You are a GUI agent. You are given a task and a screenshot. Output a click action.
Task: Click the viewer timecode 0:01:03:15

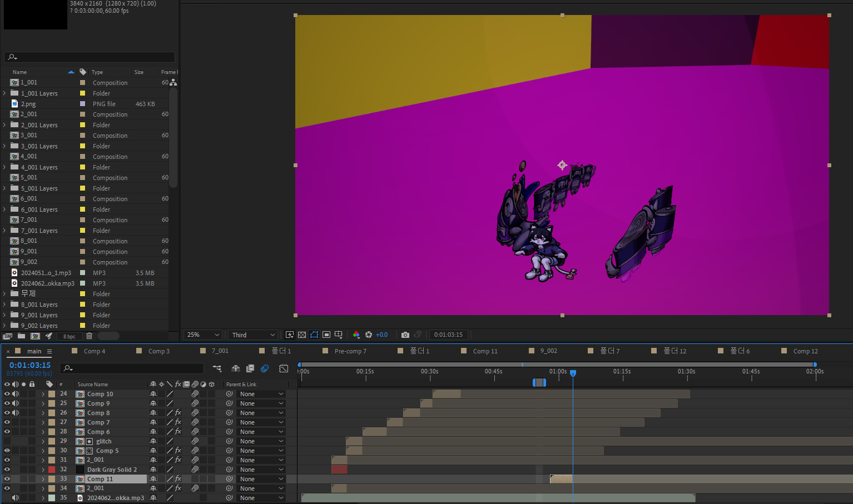point(448,335)
